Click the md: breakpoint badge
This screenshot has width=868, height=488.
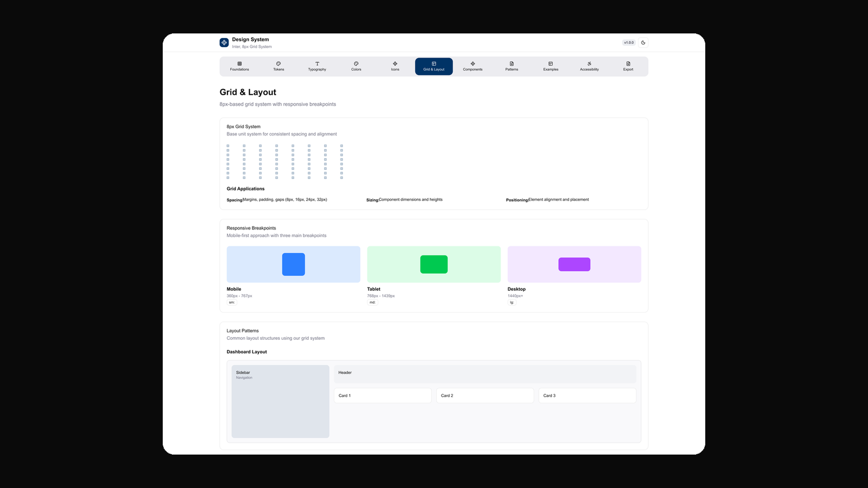(373, 302)
